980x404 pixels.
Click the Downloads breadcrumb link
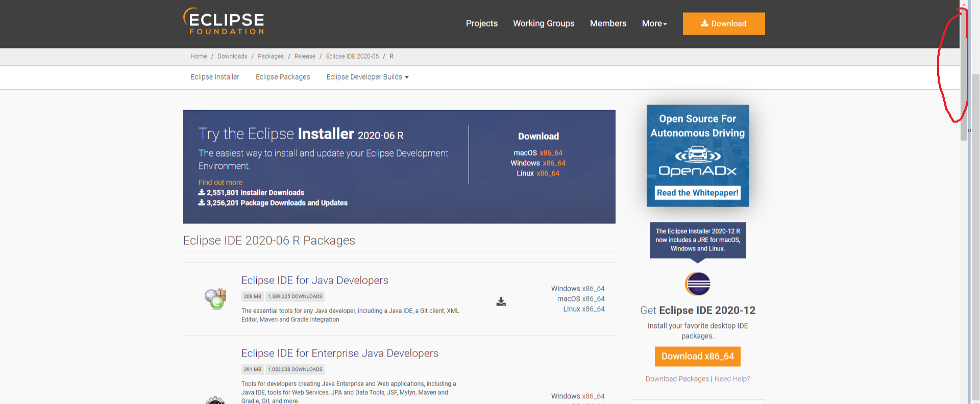(232, 57)
